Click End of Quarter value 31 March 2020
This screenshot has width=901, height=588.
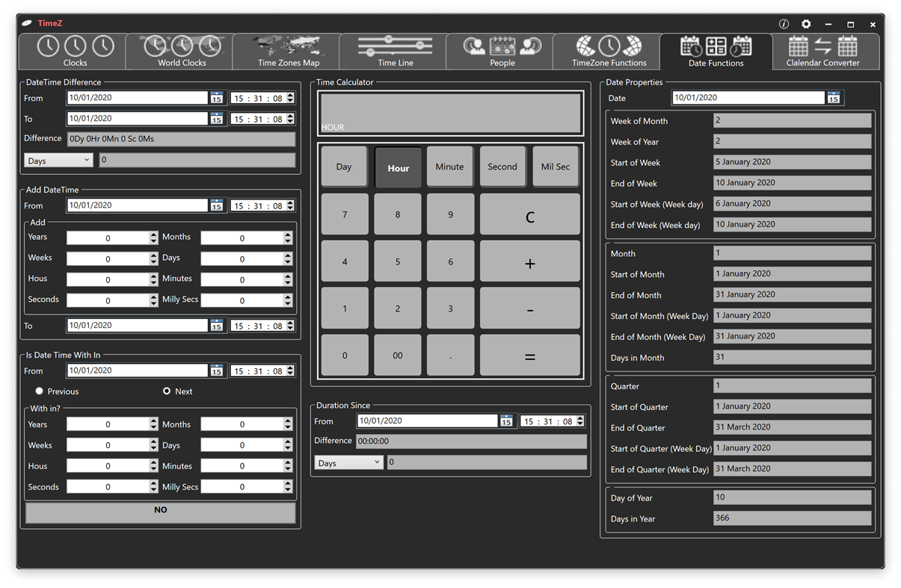coord(793,427)
